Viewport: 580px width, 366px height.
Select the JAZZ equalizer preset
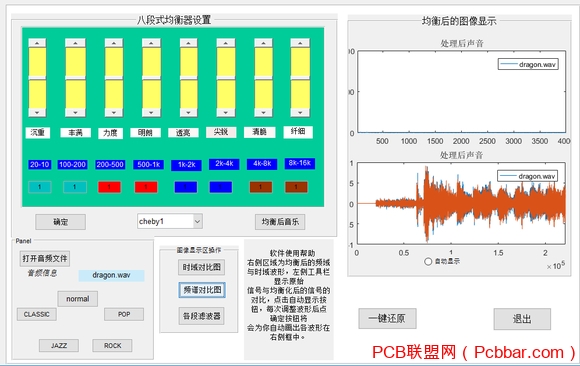point(59,345)
